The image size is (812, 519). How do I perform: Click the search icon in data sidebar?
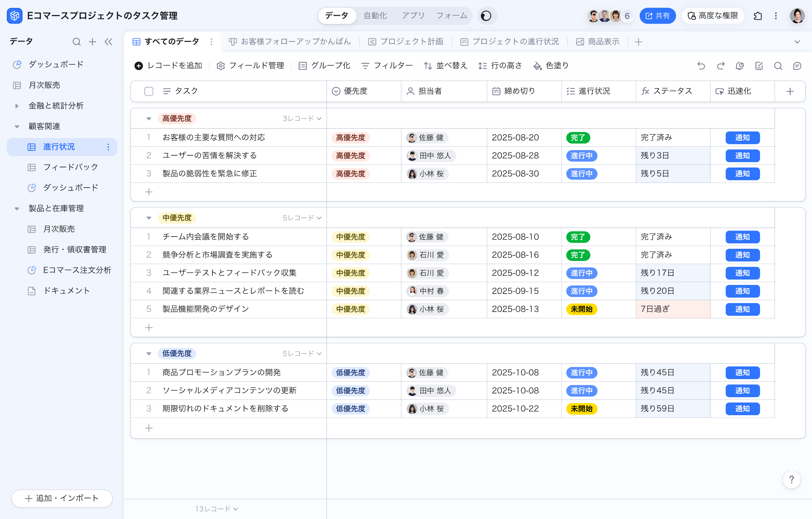tap(76, 42)
